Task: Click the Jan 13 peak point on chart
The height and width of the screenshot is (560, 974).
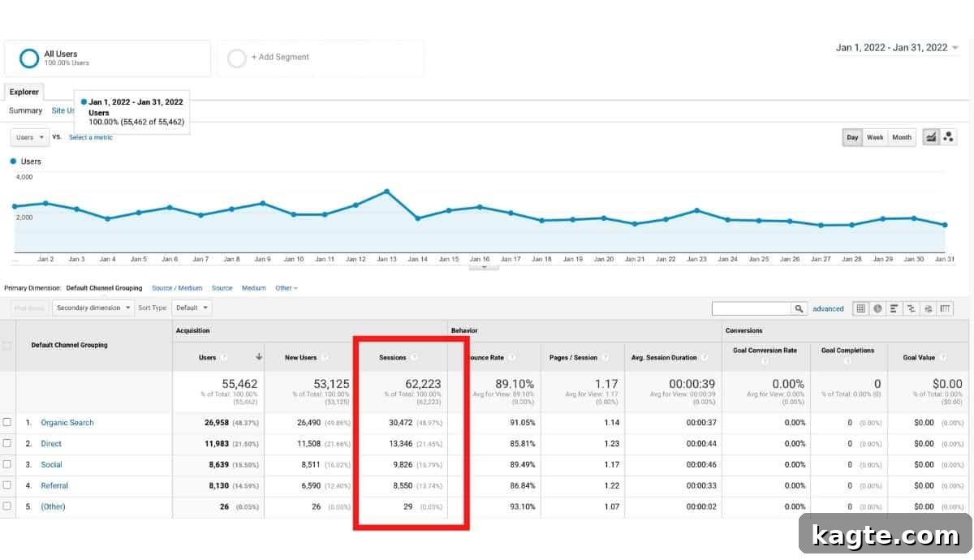Action: pos(386,192)
